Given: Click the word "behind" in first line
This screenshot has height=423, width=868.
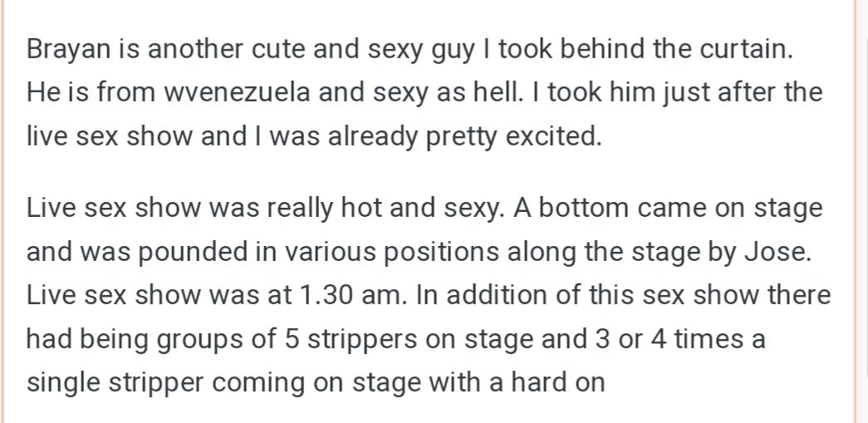Looking at the screenshot, I should tap(602, 49).
